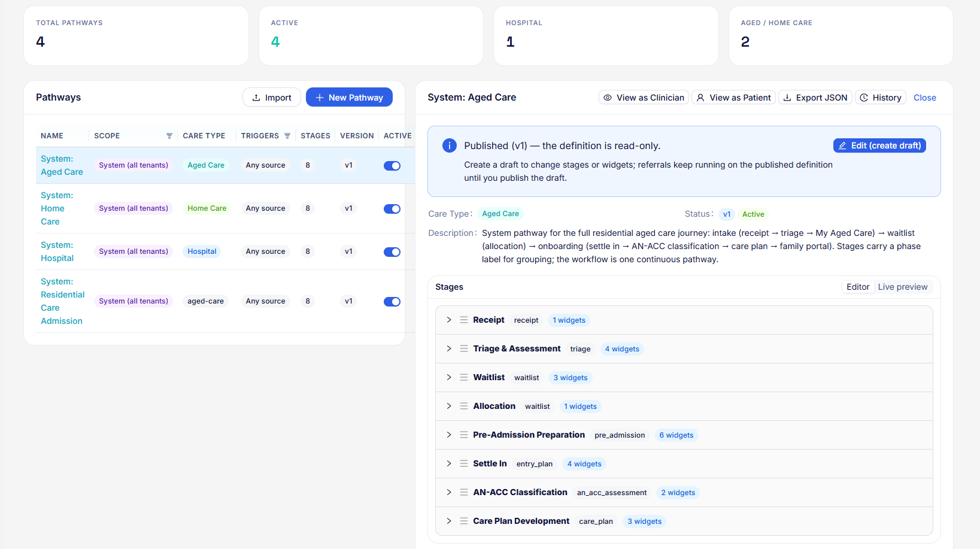Click the drag handle of Waitlist stage
The height and width of the screenshot is (549, 980).
(464, 377)
